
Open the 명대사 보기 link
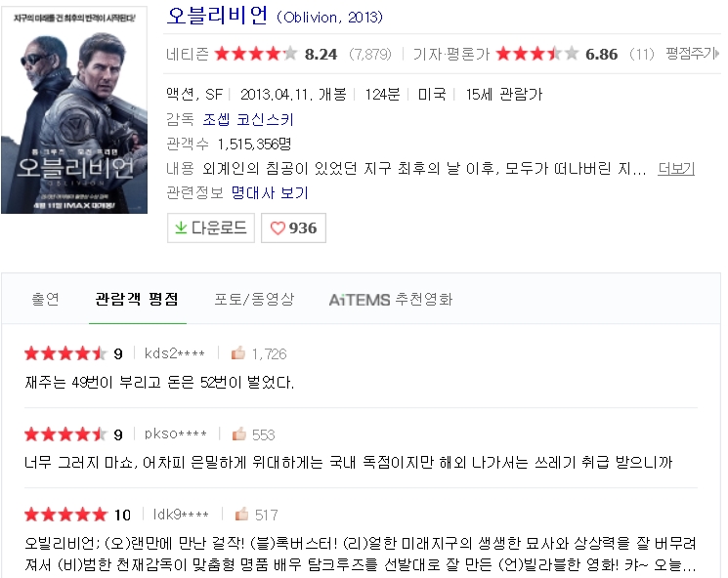click(270, 192)
